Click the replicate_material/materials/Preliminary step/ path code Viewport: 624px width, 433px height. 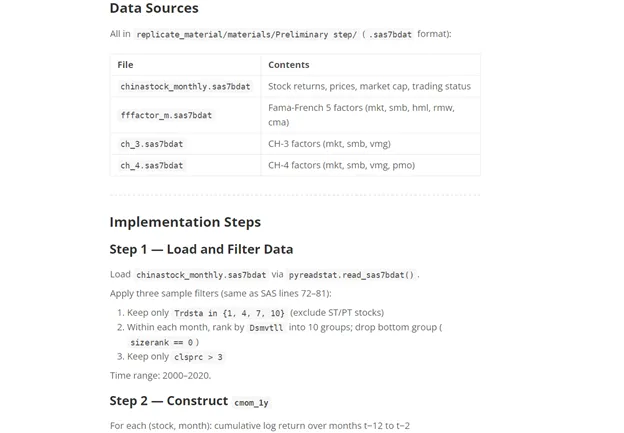[246, 35]
